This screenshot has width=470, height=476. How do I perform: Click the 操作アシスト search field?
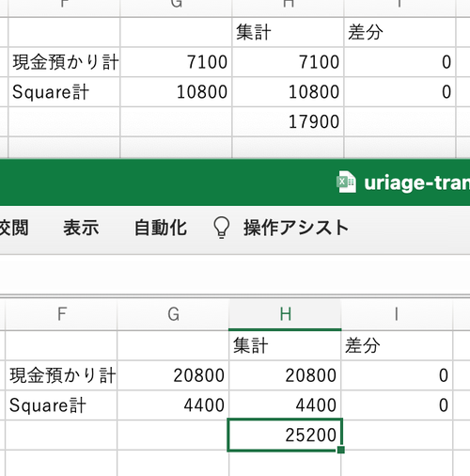coord(296,228)
